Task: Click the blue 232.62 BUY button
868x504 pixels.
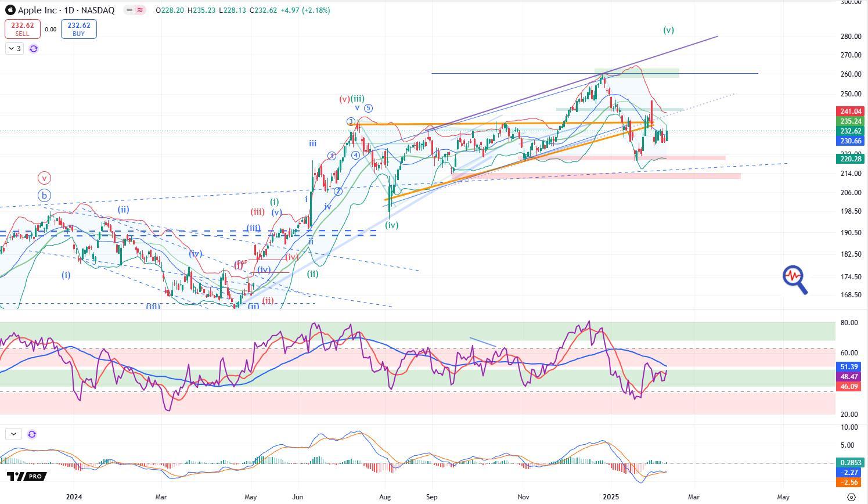Action: (x=78, y=29)
